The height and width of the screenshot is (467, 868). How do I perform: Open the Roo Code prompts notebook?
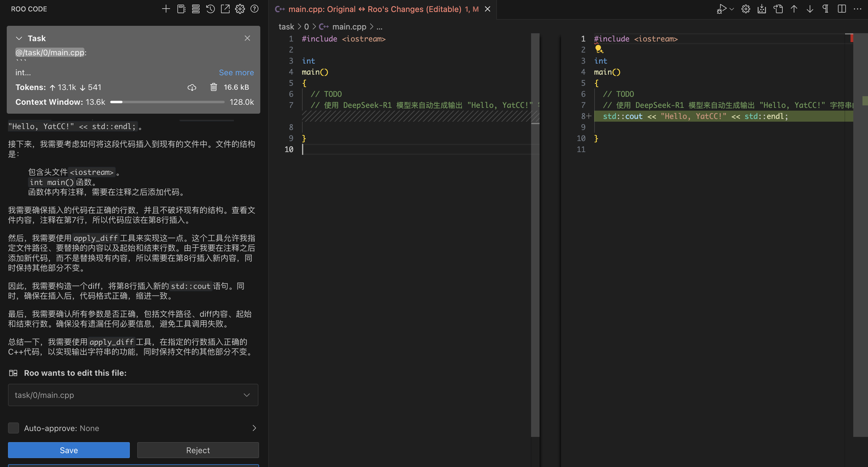tap(181, 9)
